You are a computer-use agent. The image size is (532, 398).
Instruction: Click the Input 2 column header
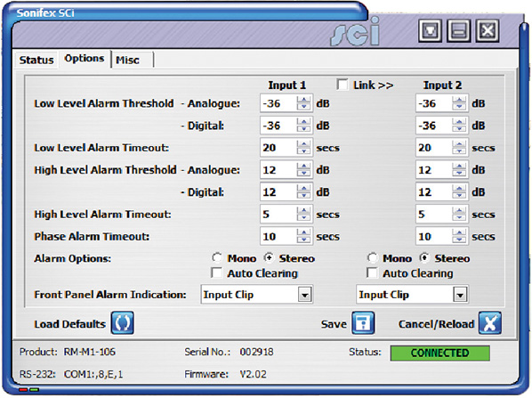pos(442,85)
